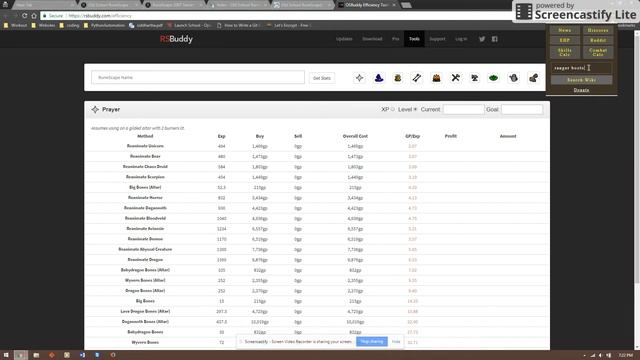Image resolution: width=640 pixels, height=360 pixels.
Task: Click EHP button in extension popup
Action: [565, 40]
